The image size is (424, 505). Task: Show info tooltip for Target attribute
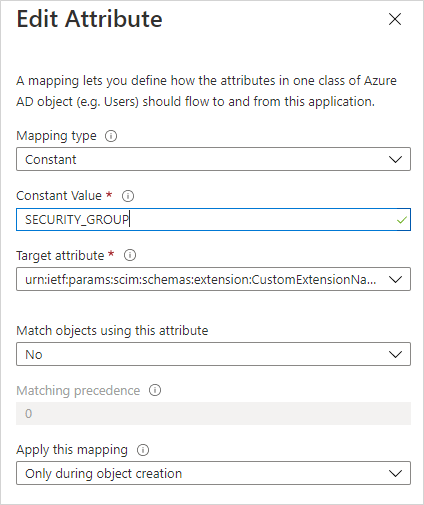click(x=130, y=256)
